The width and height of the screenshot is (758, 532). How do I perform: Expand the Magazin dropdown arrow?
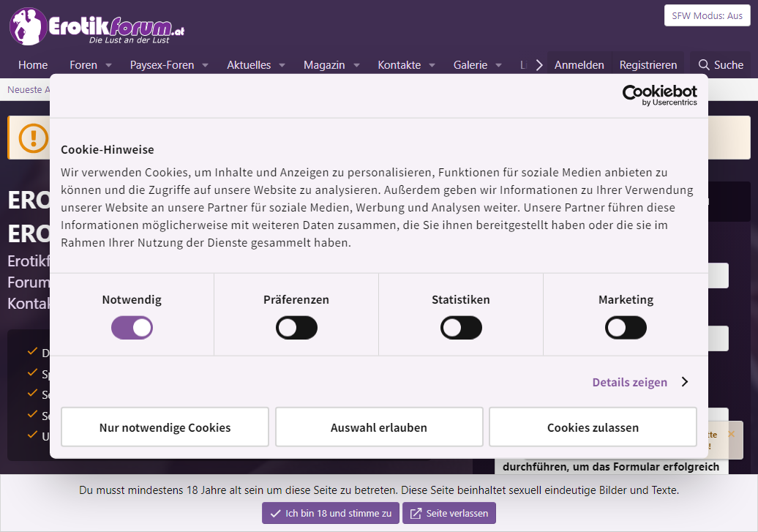coord(356,65)
